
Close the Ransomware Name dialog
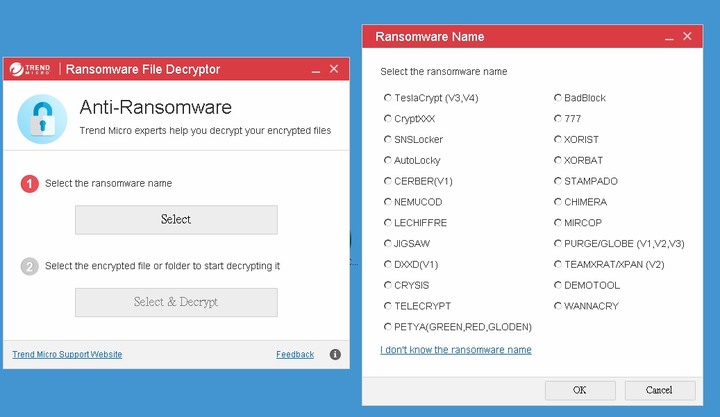tap(687, 36)
